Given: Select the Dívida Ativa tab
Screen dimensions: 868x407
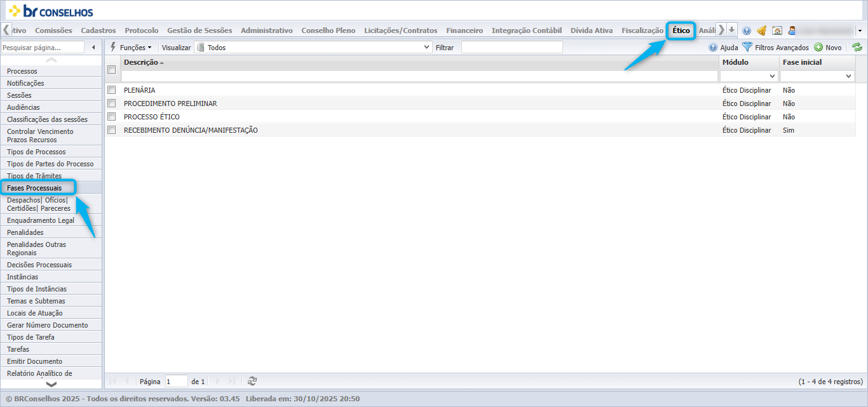Looking at the screenshot, I should (592, 30).
